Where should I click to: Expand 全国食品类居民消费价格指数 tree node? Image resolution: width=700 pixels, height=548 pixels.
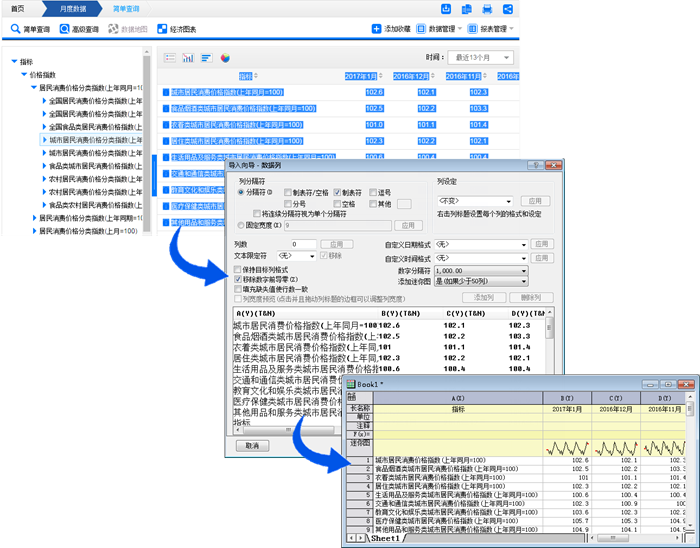(x=44, y=127)
